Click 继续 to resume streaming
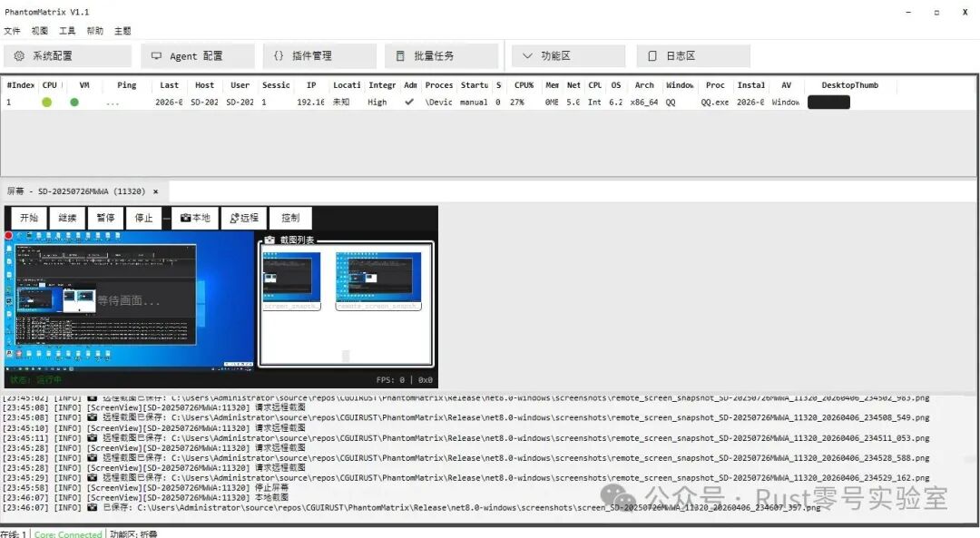Screen dimensions: 980x538 pos(67,218)
